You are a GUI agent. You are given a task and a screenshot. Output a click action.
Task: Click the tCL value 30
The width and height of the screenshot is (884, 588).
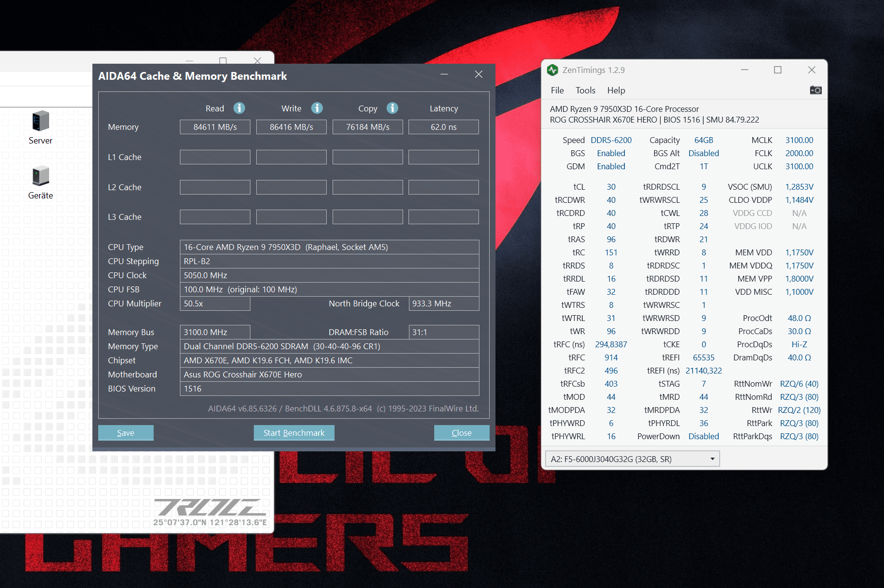pyautogui.click(x=611, y=187)
